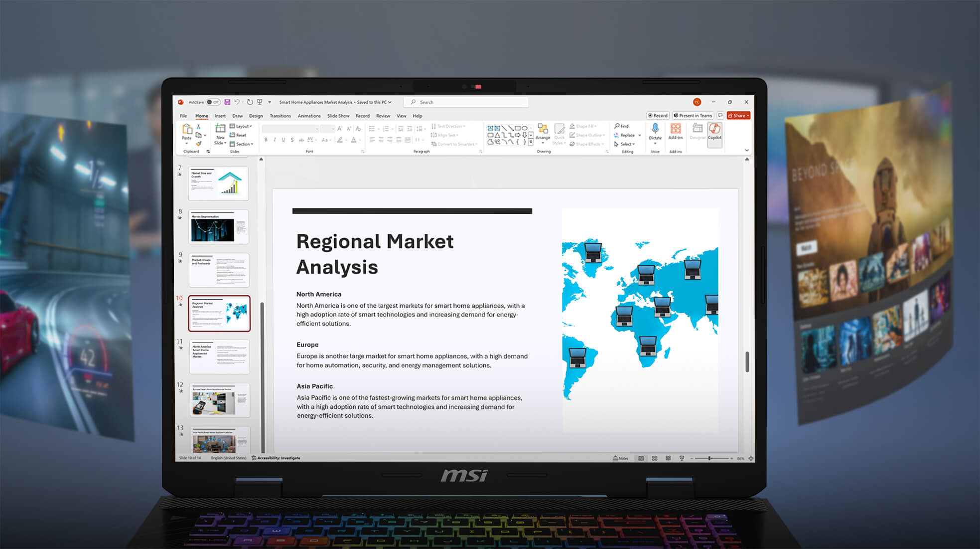The image size is (980, 549).
Task: Open the Share dropdown arrow
Action: pyautogui.click(x=748, y=116)
